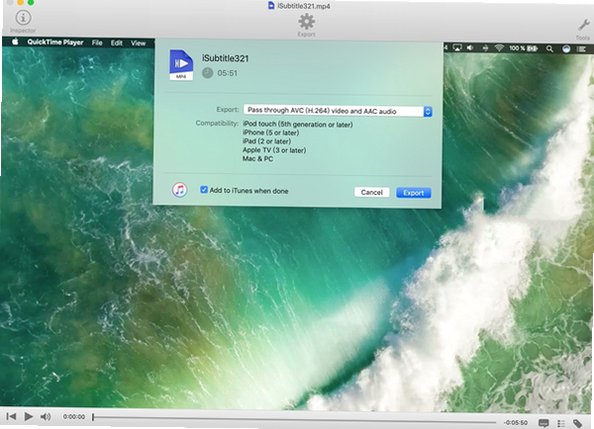Click 'iPhone (5 or later)' text

click(x=271, y=133)
